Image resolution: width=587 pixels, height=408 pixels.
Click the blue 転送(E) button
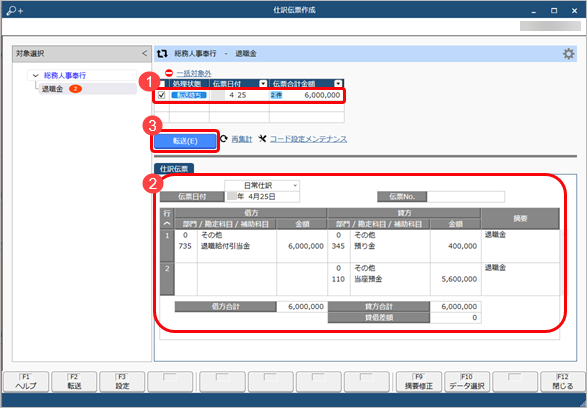tap(185, 141)
